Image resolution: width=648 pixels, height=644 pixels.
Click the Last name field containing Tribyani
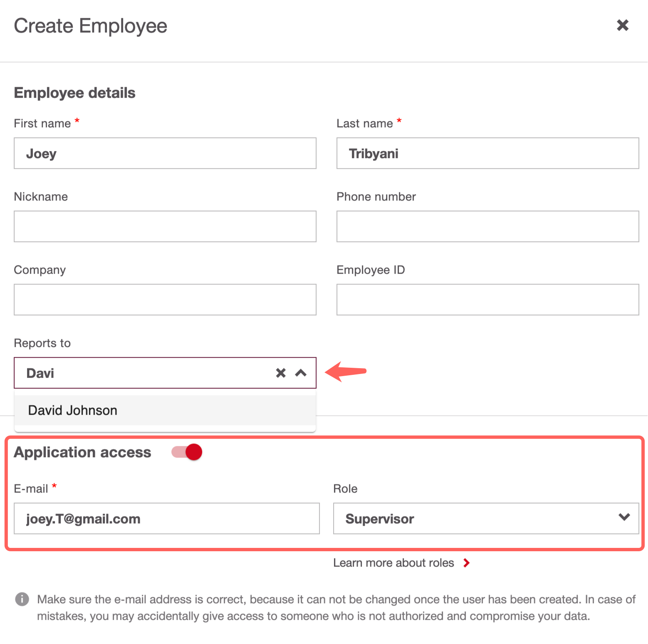[x=487, y=154]
